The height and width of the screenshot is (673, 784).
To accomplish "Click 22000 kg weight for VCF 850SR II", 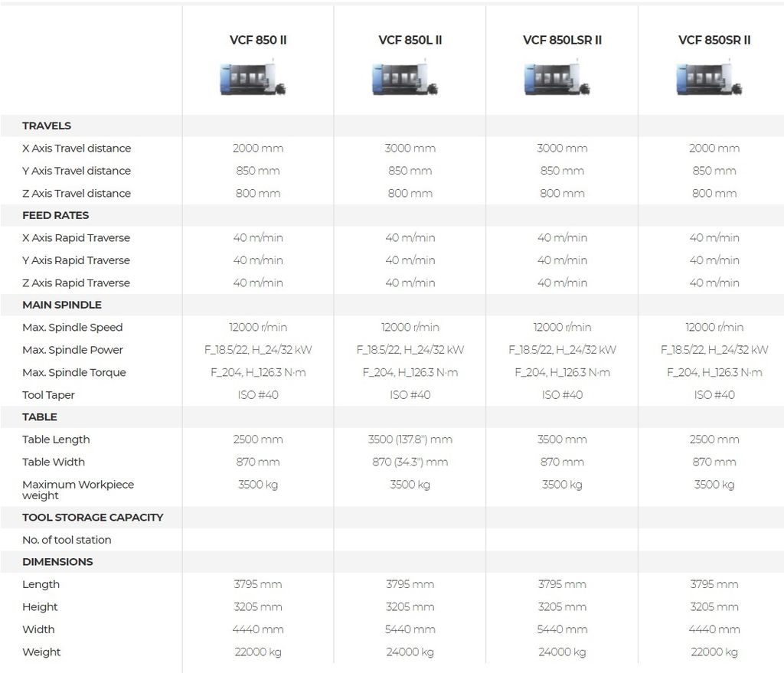I will (x=714, y=652).
